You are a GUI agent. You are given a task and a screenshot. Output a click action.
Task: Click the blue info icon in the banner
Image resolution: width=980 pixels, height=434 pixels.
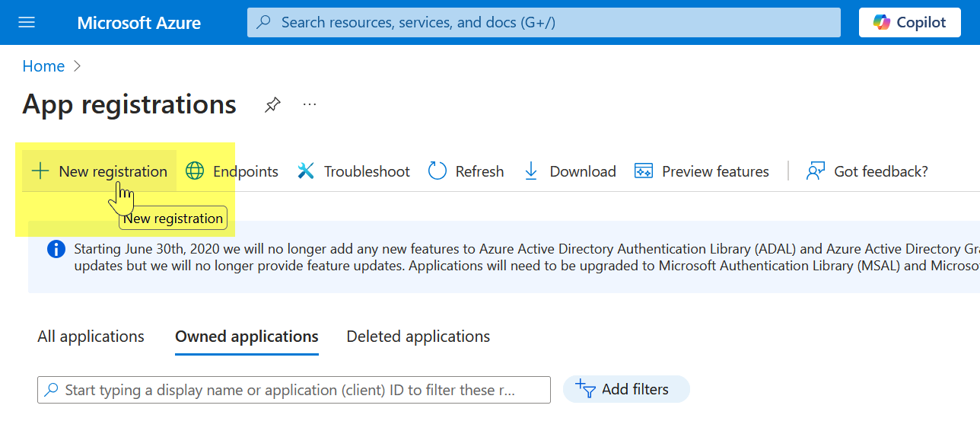[56, 249]
